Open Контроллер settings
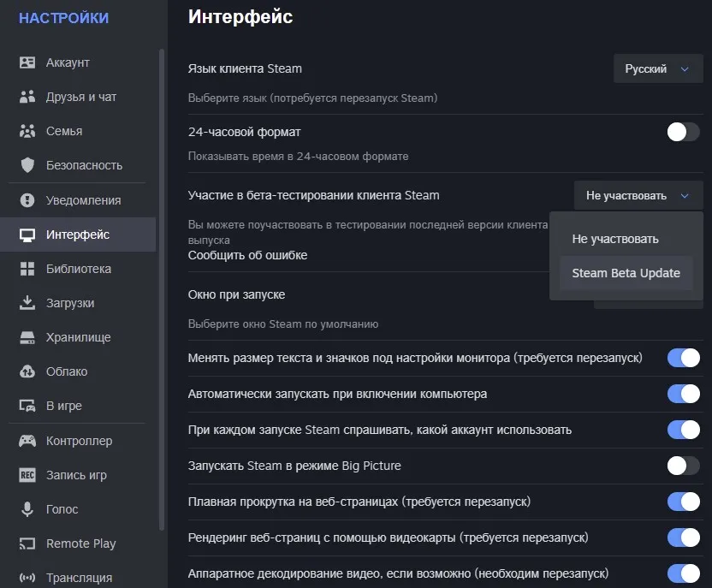 pyautogui.click(x=78, y=441)
